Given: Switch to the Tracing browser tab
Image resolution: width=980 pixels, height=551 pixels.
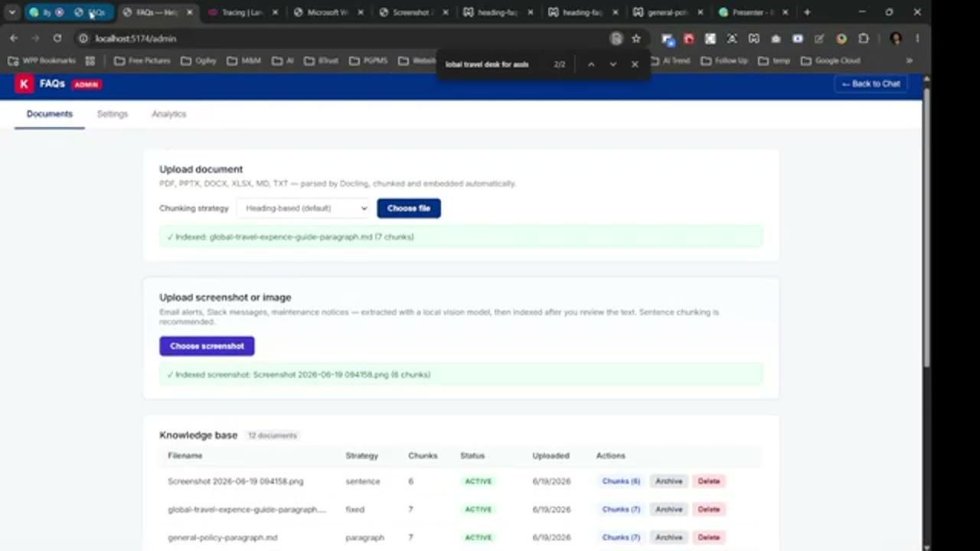Looking at the screenshot, I should [242, 12].
